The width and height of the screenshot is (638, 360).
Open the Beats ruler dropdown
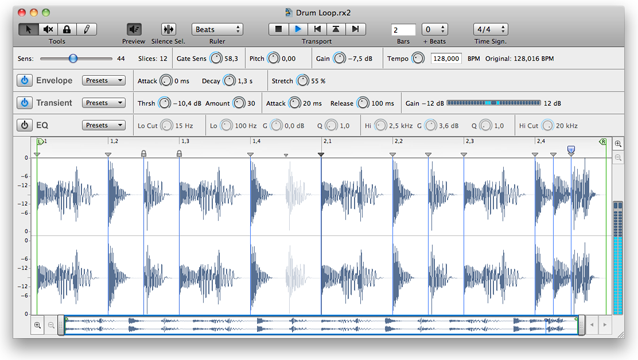[x=217, y=29]
